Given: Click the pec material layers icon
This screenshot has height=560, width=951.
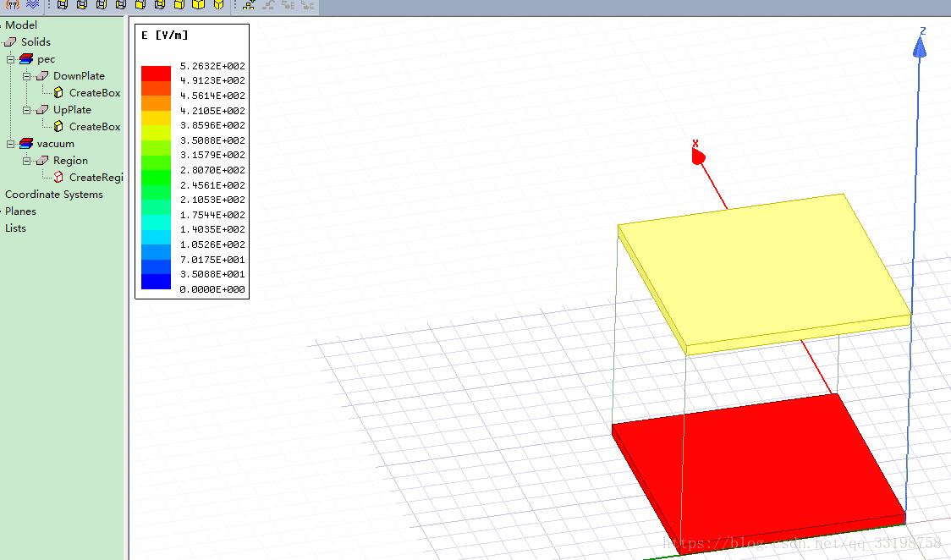Looking at the screenshot, I should click(25, 59).
